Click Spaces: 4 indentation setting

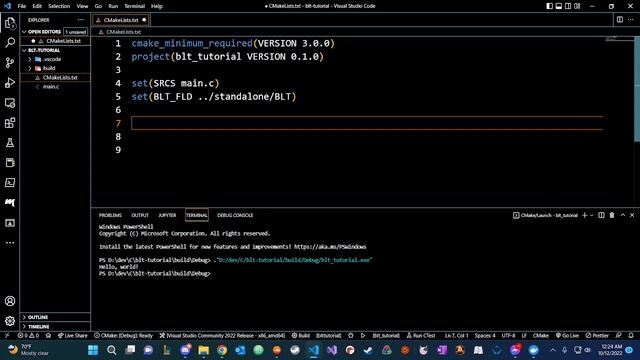pos(485,336)
